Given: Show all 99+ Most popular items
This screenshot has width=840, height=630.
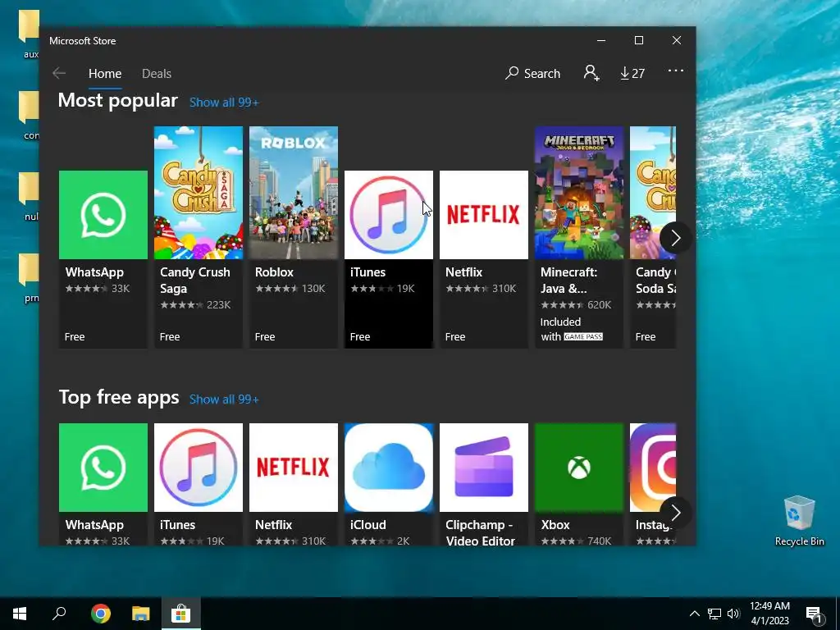Looking at the screenshot, I should (x=224, y=103).
